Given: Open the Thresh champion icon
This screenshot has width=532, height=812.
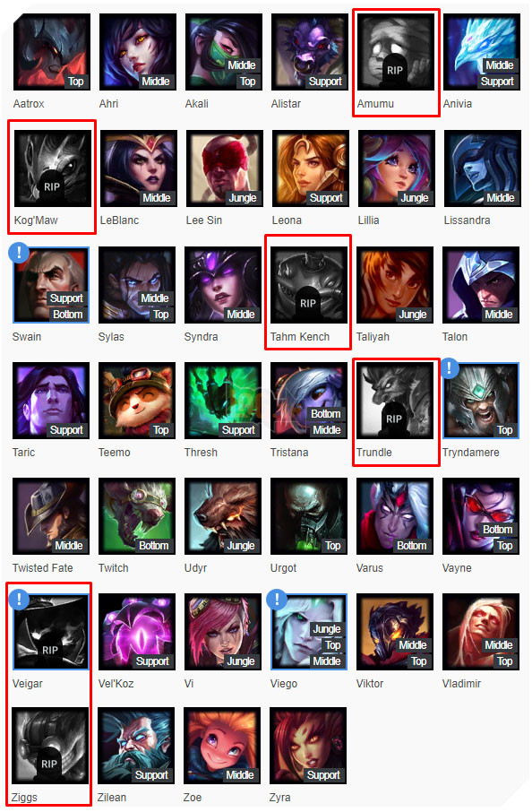Looking at the screenshot, I should click(222, 401).
